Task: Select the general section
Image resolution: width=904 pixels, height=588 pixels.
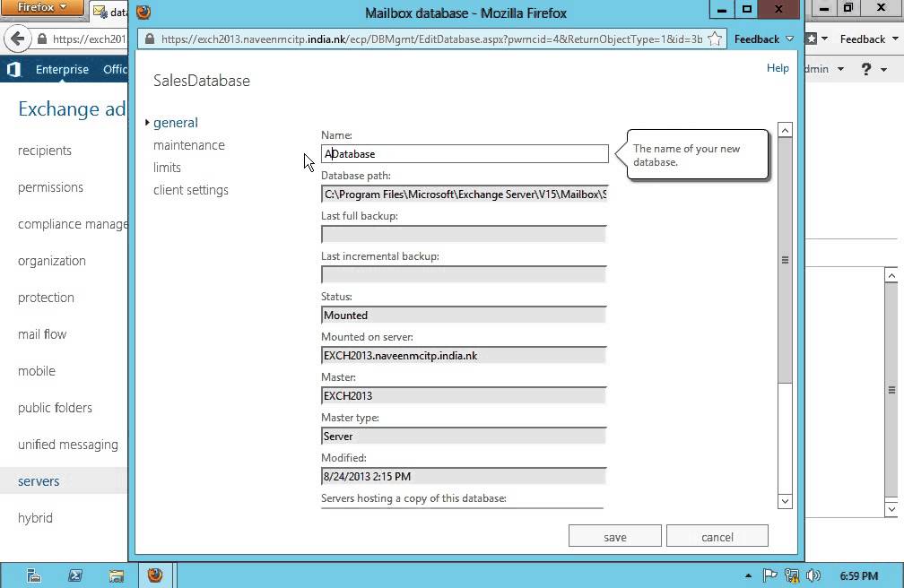Action: tap(175, 123)
